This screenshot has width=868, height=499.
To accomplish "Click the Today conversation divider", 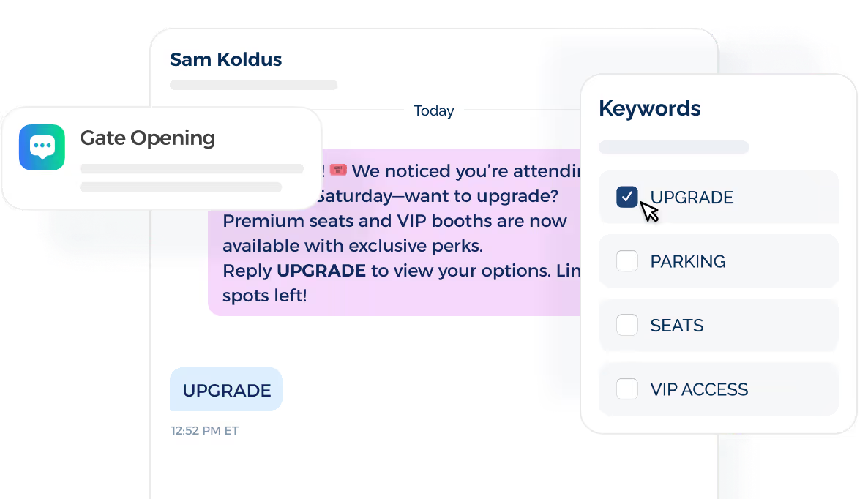I will [433, 110].
